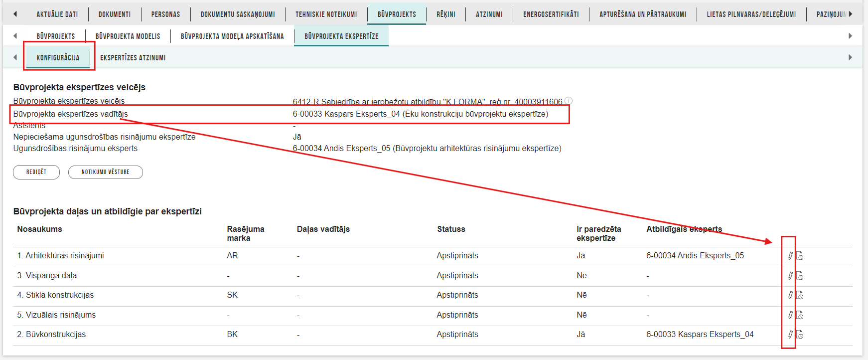The image size is (868, 360).
Task: Click the SK drawing mark cell
Action: tap(232, 295)
